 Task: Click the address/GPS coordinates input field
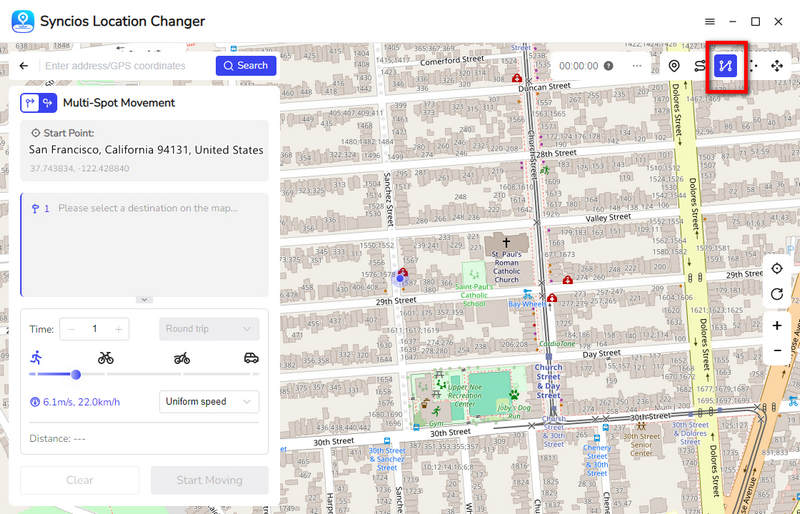pos(125,66)
